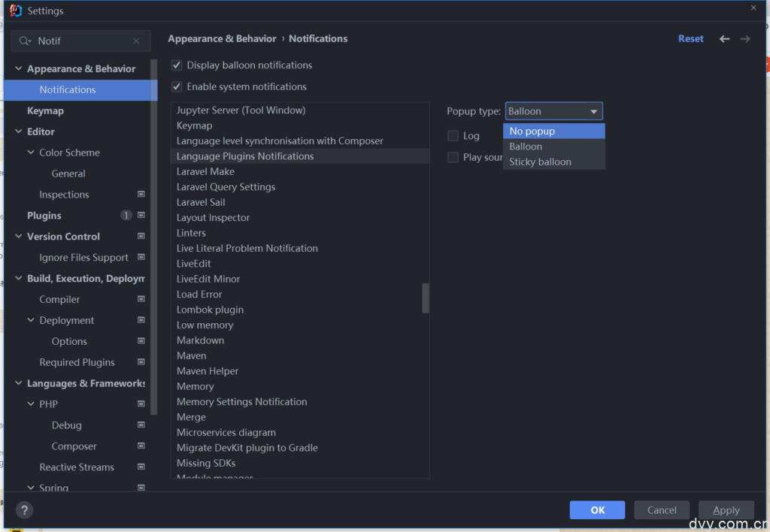
Task: Enable the Log checkbox
Action: point(453,136)
